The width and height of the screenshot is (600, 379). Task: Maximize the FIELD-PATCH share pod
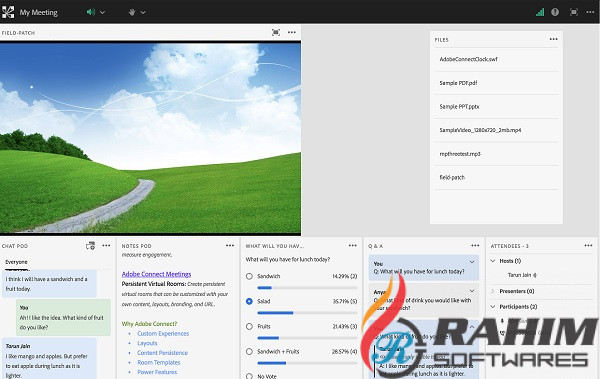(x=276, y=33)
